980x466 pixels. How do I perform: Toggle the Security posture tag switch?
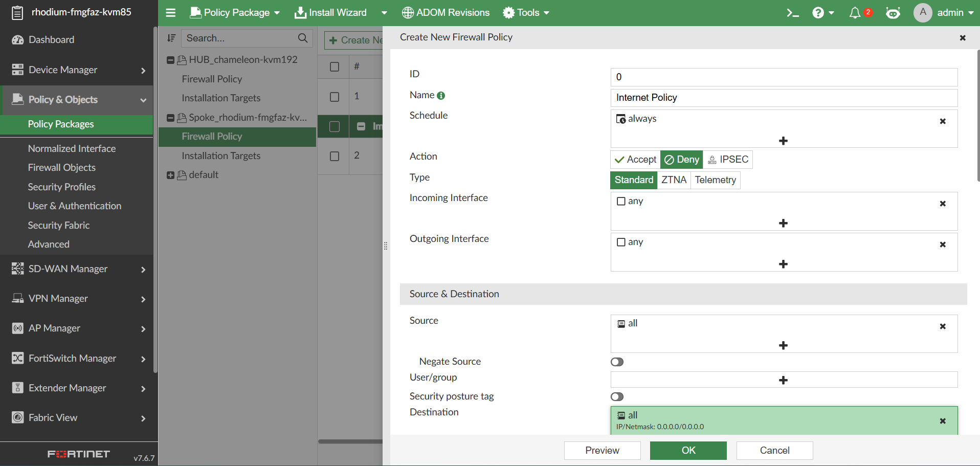pos(617,397)
